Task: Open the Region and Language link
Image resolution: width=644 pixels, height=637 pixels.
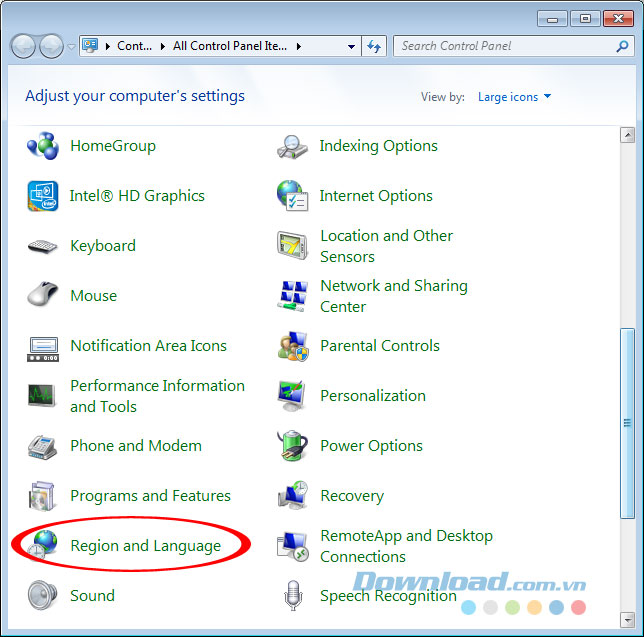Action: click(146, 546)
